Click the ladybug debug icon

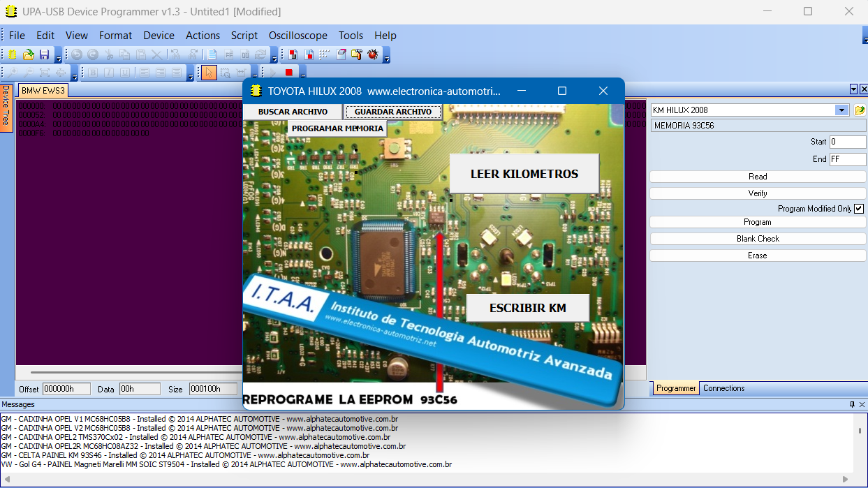coord(373,54)
